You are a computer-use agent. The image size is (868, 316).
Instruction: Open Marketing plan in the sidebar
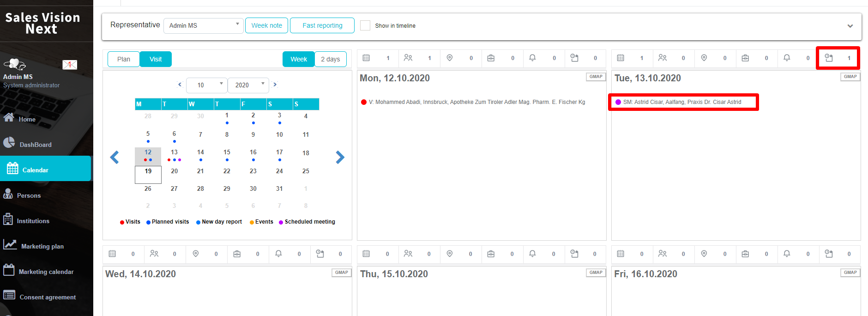[42, 246]
